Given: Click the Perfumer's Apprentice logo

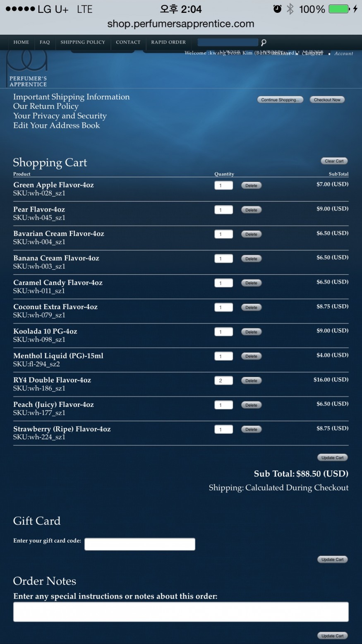Looking at the screenshot, I should click(x=27, y=69).
